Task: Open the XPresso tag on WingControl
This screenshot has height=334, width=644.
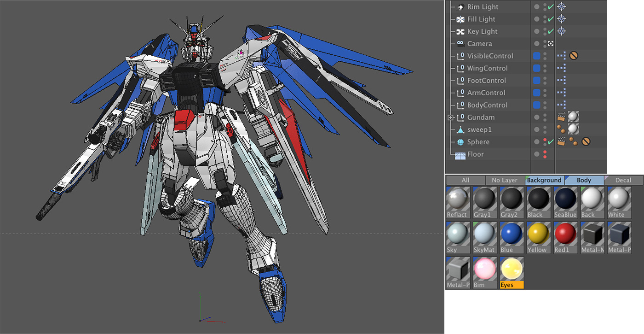Action: (562, 68)
